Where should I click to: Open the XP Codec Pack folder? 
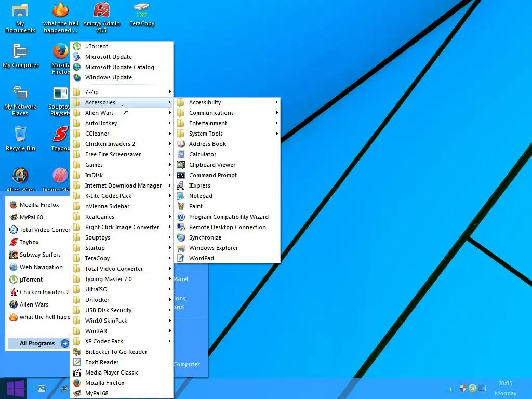pos(122,341)
